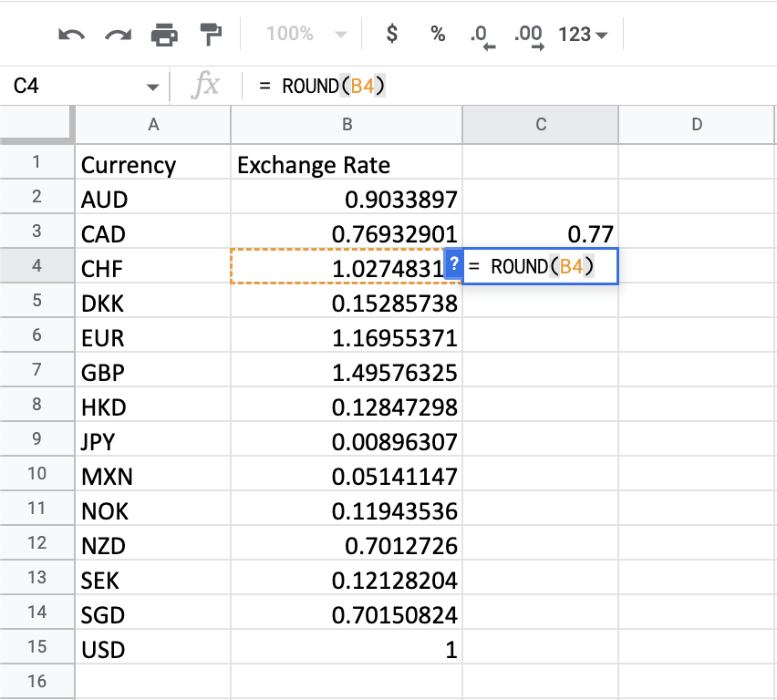The image size is (777, 700).
Task: Select the column C header
Action: (541, 124)
